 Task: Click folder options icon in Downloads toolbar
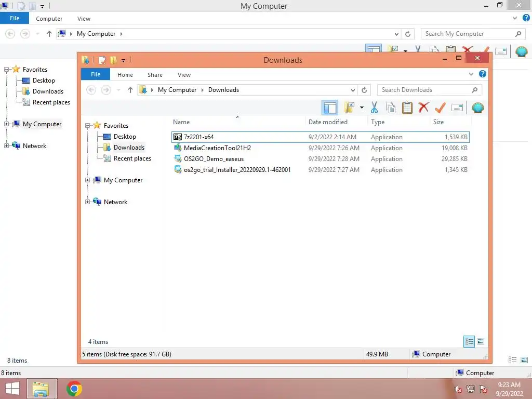(349, 108)
